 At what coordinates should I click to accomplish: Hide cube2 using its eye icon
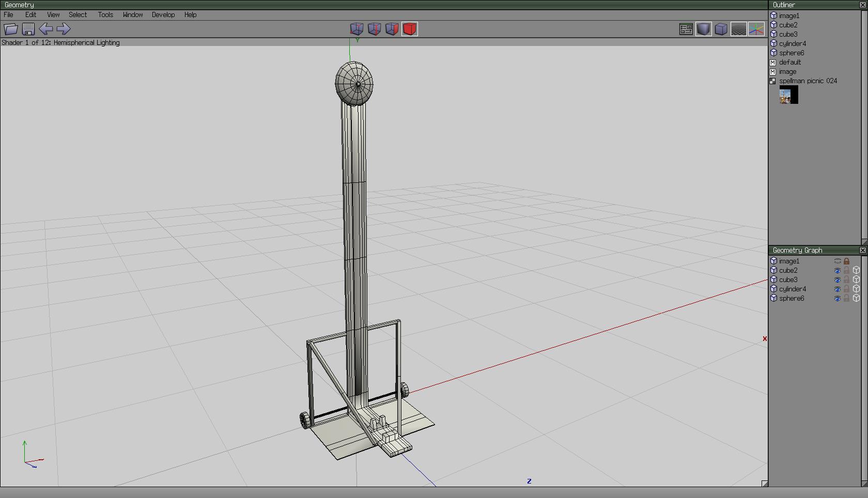(x=837, y=271)
